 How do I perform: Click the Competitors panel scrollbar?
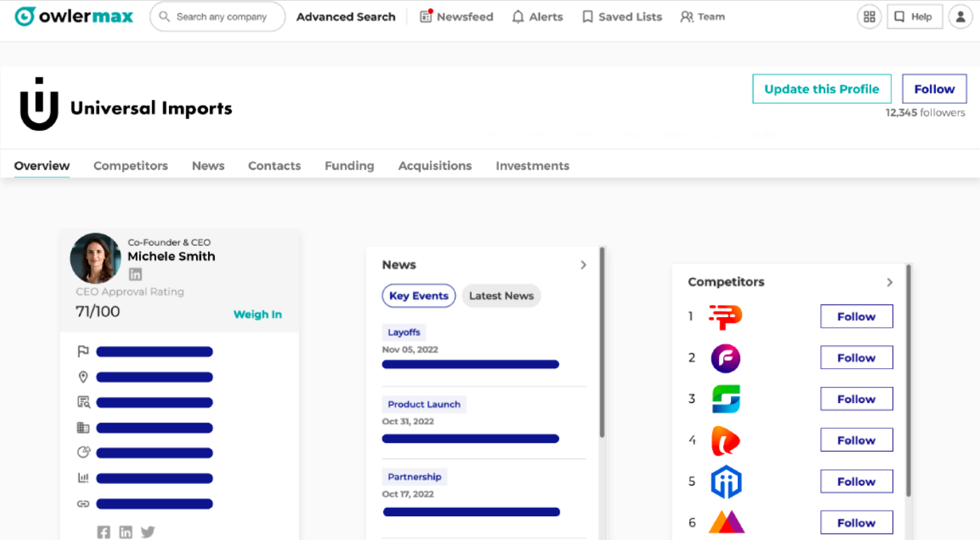908,381
